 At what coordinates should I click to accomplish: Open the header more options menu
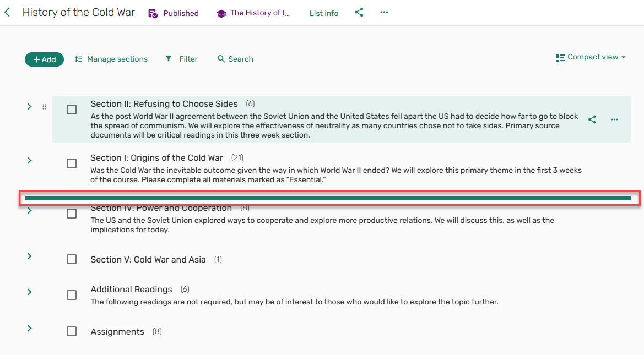point(384,12)
